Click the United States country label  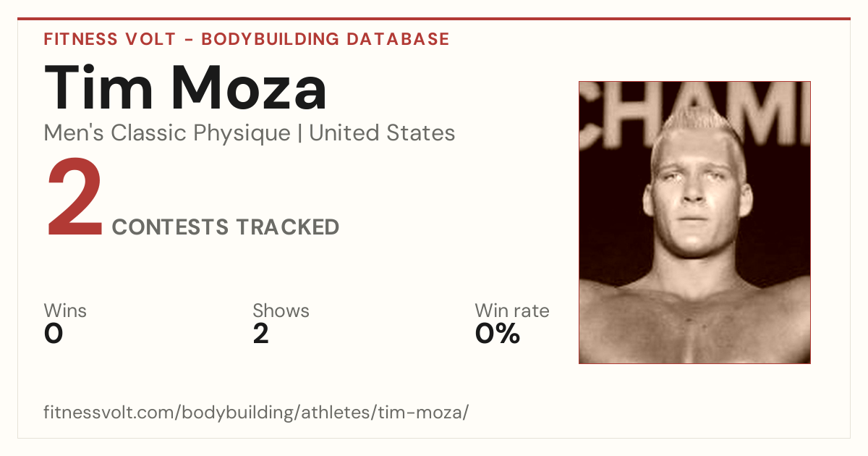click(x=382, y=133)
